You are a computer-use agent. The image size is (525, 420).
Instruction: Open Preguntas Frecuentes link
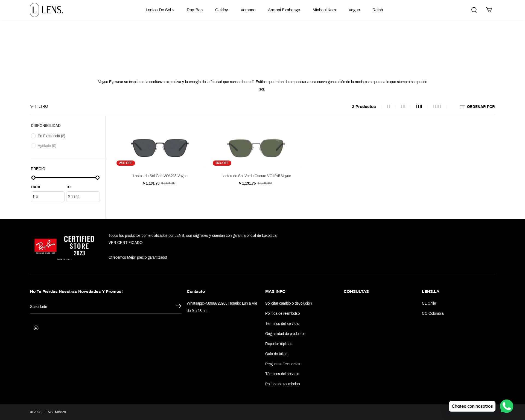(283, 364)
